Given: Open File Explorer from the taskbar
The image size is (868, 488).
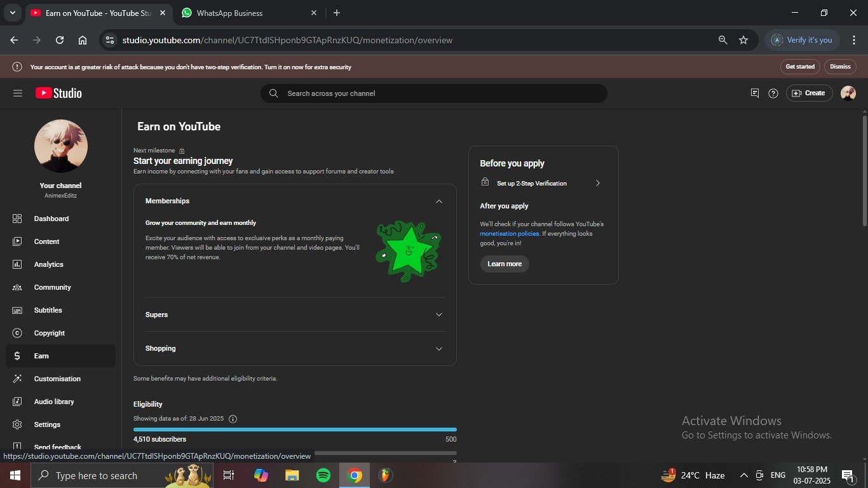Looking at the screenshot, I should (x=292, y=475).
